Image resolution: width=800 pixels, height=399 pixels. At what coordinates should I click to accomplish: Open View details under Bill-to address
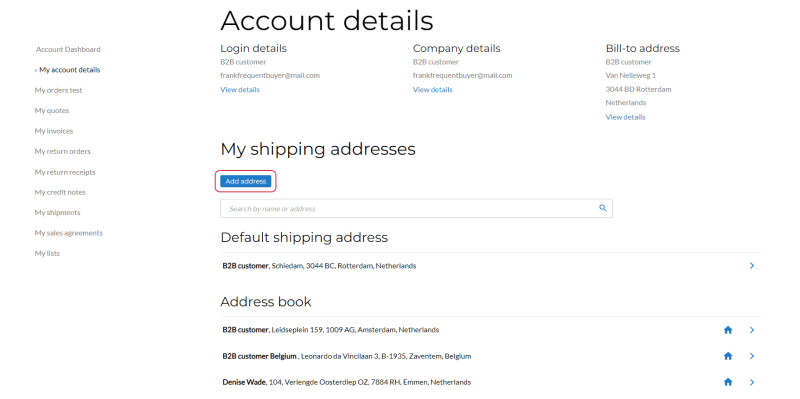click(625, 117)
